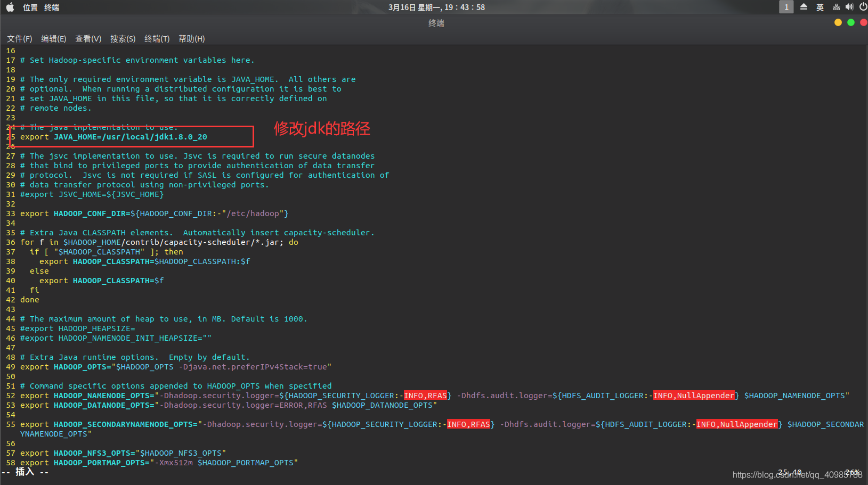This screenshot has height=485, width=868.
Task: Click the 'if [ "$HADOOP_CLASSPATH" ]; then' line
Action: pos(107,252)
